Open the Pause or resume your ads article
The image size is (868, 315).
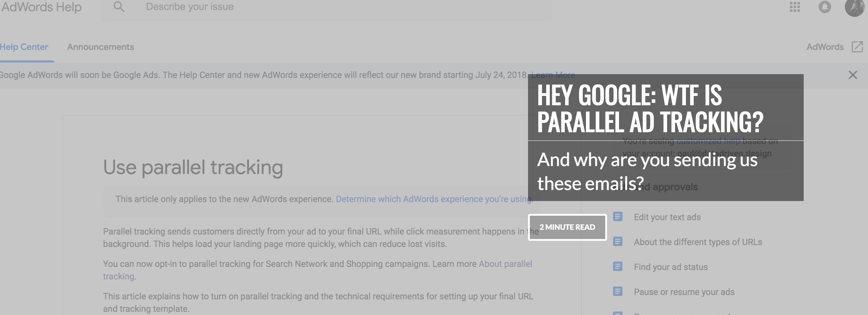pos(684,292)
